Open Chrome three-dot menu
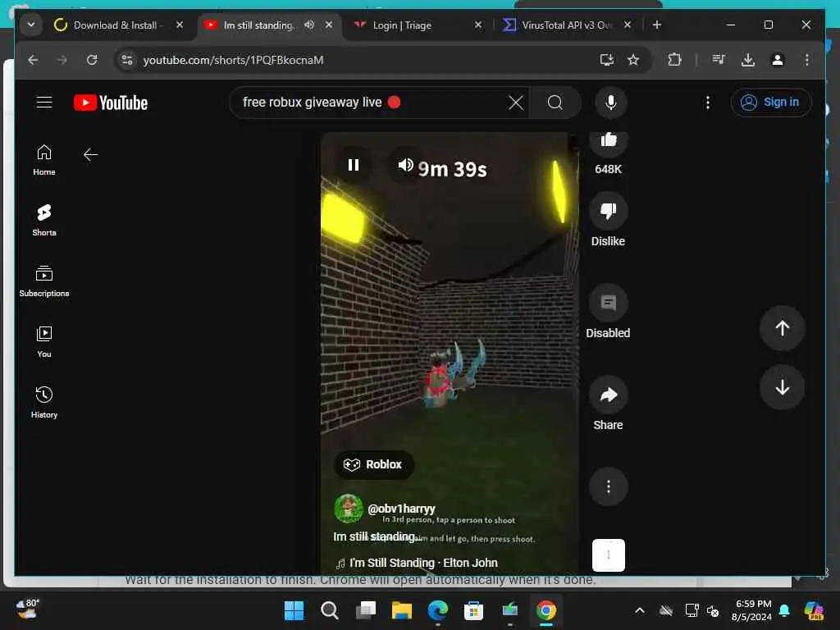 (807, 60)
